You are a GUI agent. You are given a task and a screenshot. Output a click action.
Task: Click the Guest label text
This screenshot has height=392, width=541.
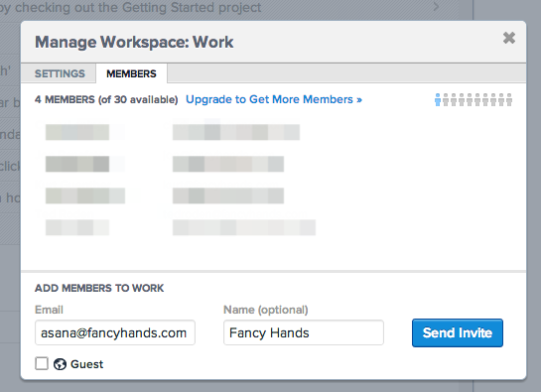point(86,364)
